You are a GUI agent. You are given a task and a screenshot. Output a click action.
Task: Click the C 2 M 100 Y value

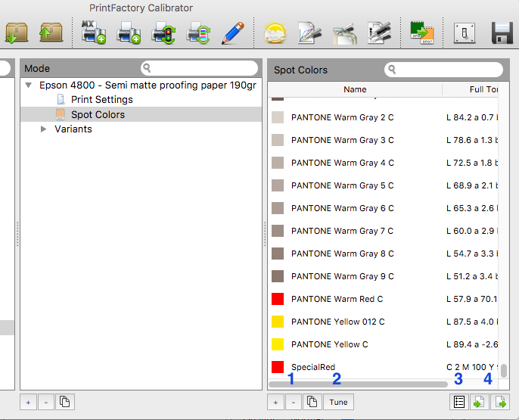[x=471, y=367]
